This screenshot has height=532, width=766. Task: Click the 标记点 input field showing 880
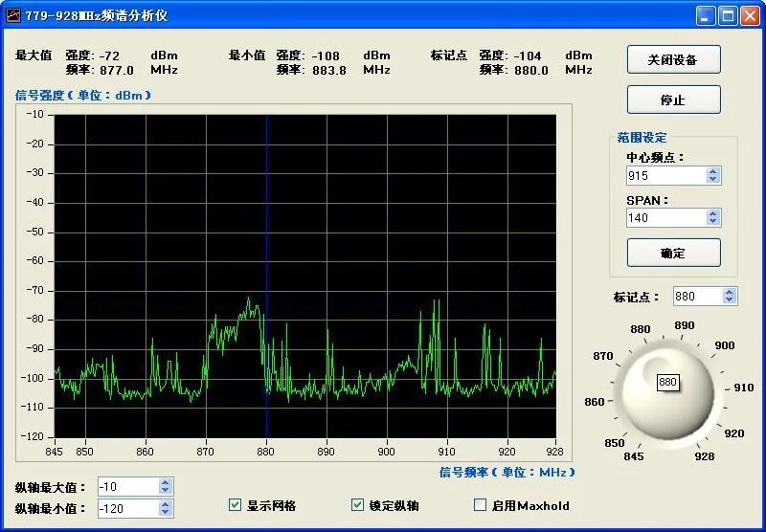click(x=698, y=297)
